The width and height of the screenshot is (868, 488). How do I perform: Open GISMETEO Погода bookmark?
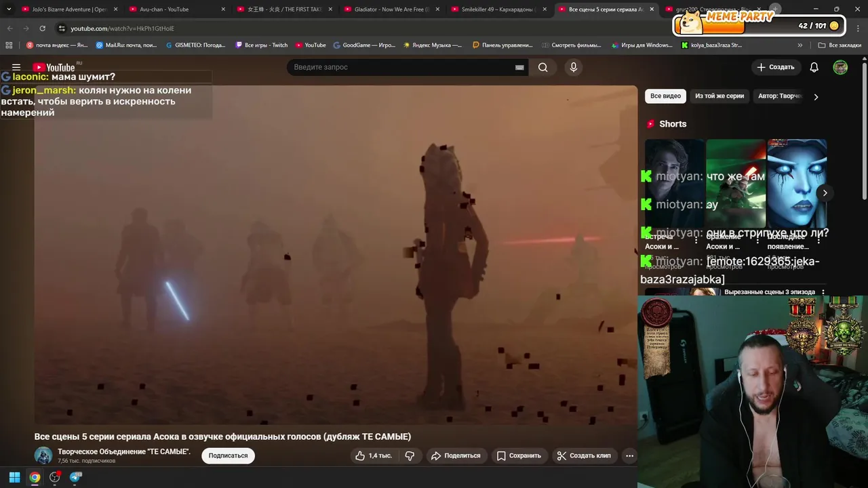197,45
